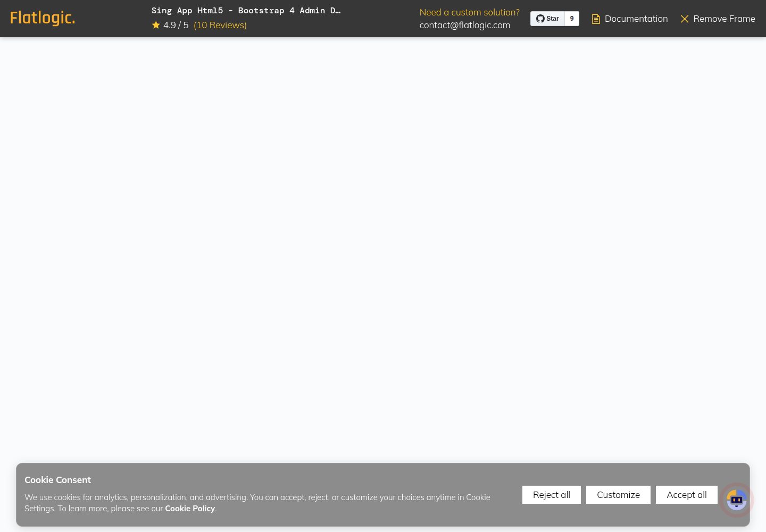Click the yellow rating star icon
The image size is (766, 532).
click(x=156, y=25)
